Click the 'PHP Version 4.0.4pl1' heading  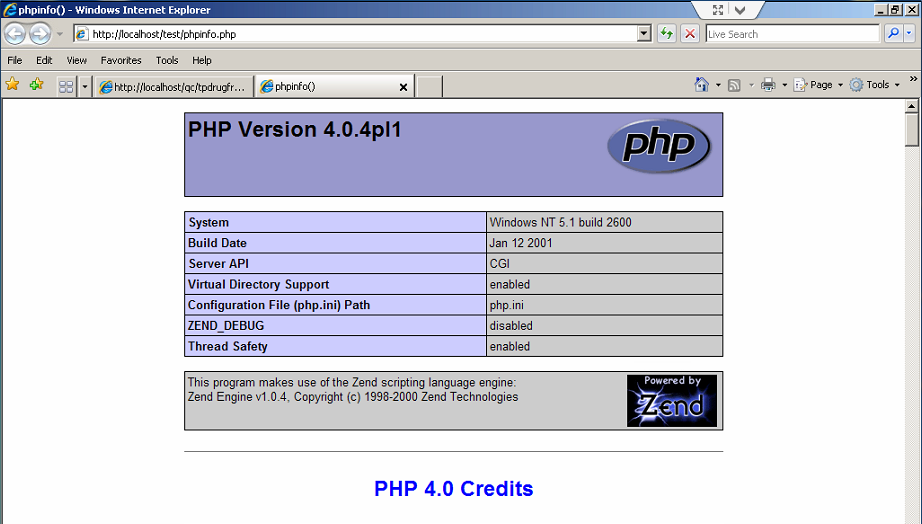(x=295, y=129)
